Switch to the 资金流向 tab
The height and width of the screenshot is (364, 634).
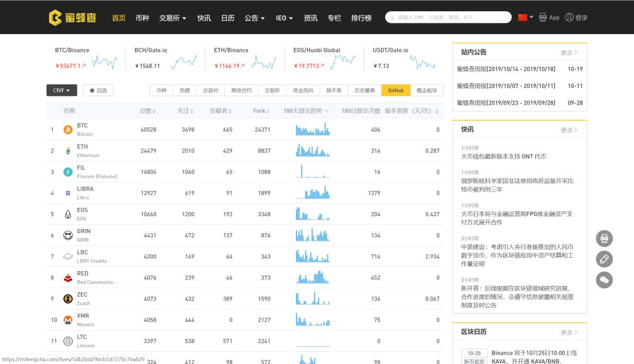tap(303, 90)
